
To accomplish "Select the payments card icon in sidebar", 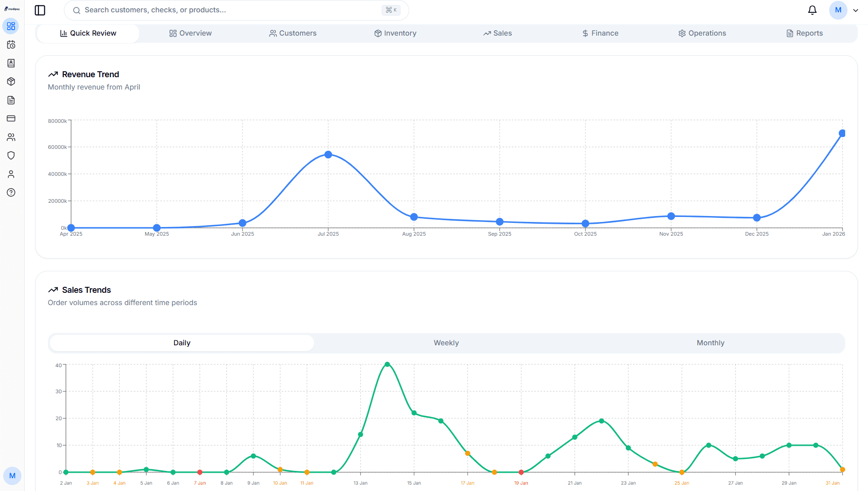I will click(x=11, y=118).
